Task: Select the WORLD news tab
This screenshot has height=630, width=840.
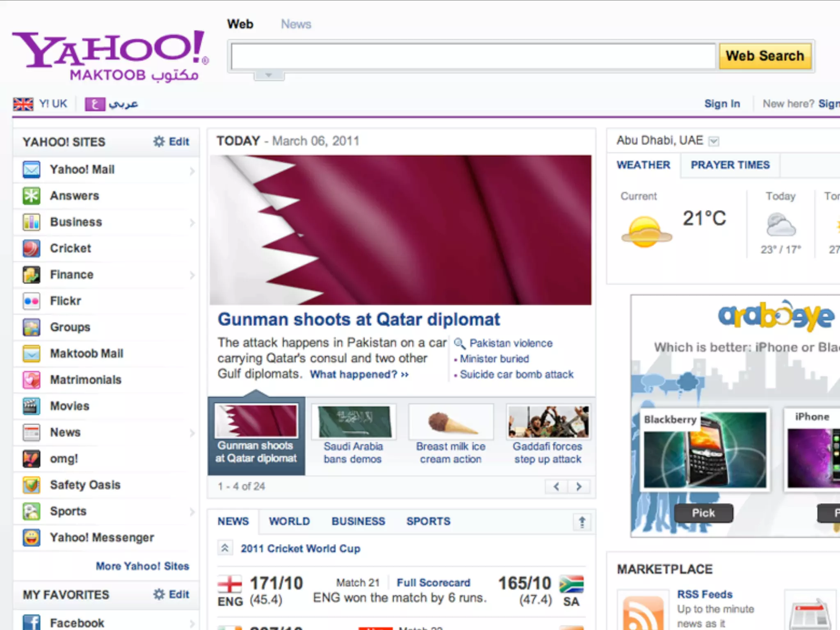Action: coord(289,521)
